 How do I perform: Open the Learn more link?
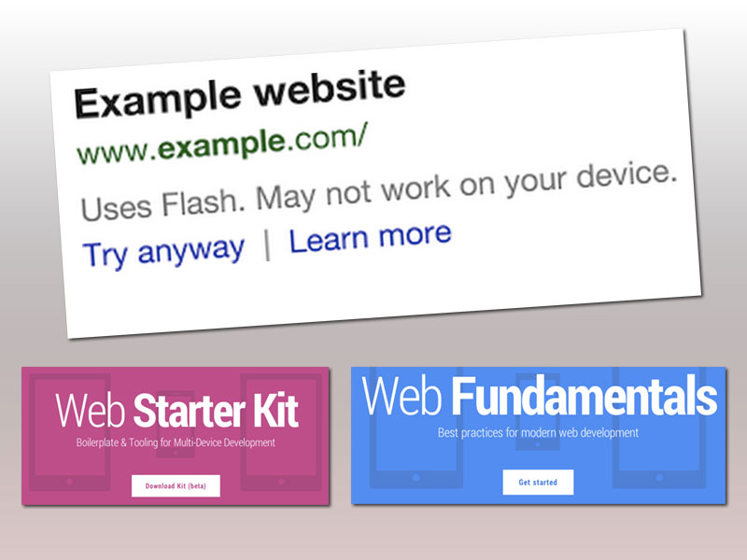[x=370, y=238]
